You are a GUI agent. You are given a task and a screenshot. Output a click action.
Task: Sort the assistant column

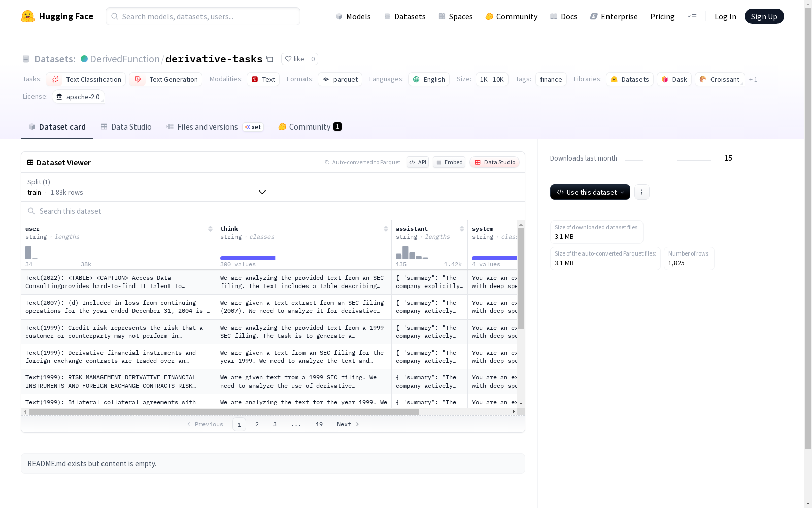462,229
